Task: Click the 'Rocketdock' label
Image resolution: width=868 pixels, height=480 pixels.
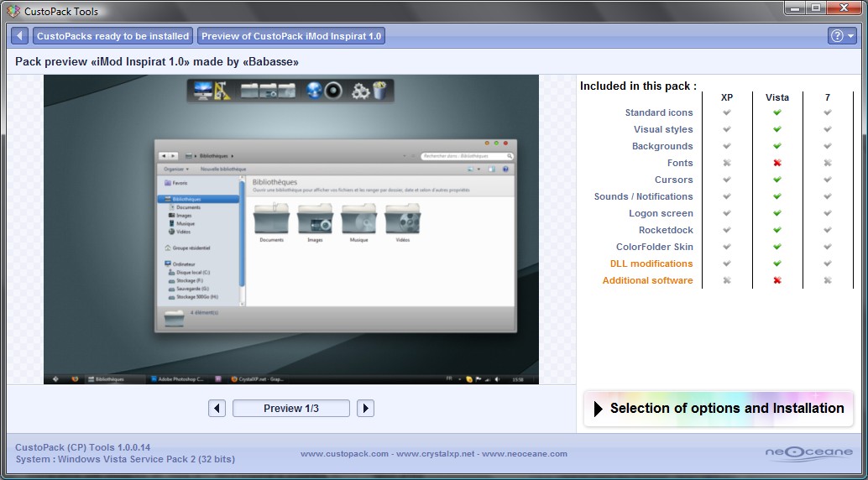Action: pos(666,230)
